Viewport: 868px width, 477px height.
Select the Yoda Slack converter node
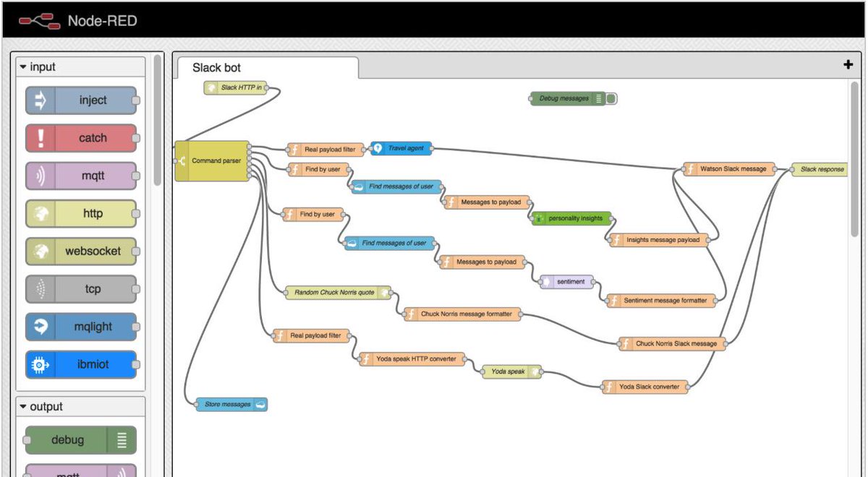[x=644, y=387]
